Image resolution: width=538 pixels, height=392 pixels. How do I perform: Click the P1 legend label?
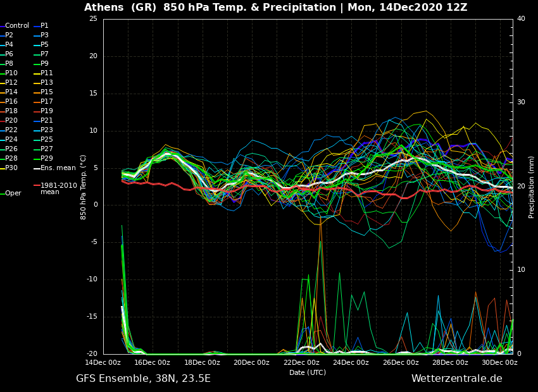44,26
